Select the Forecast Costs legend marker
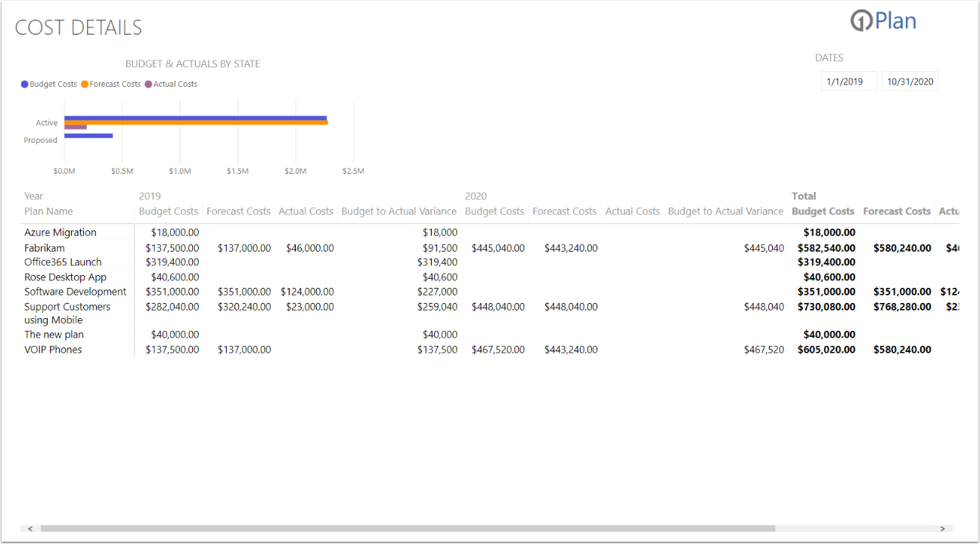This screenshot has width=980, height=544. pyautogui.click(x=85, y=84)
